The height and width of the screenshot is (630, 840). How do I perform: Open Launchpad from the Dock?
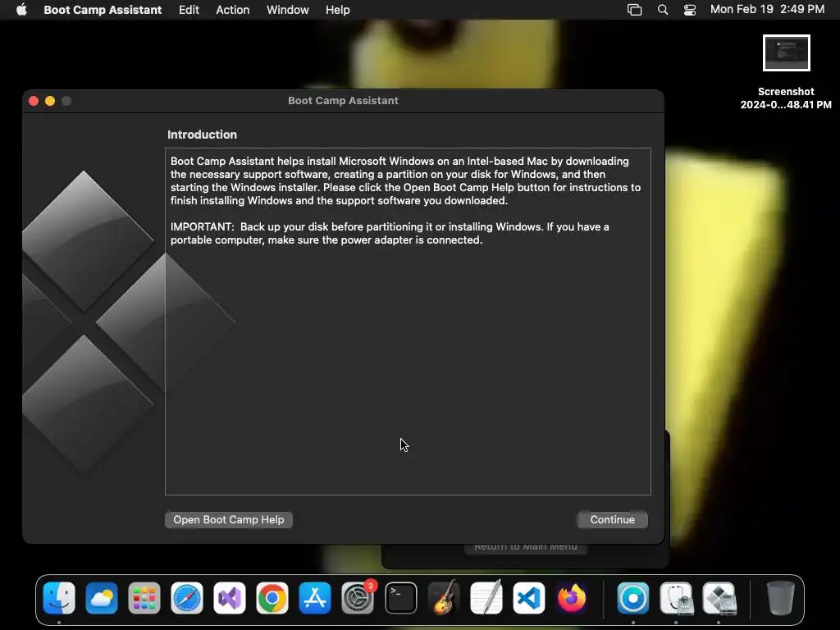tap(144, 598)
